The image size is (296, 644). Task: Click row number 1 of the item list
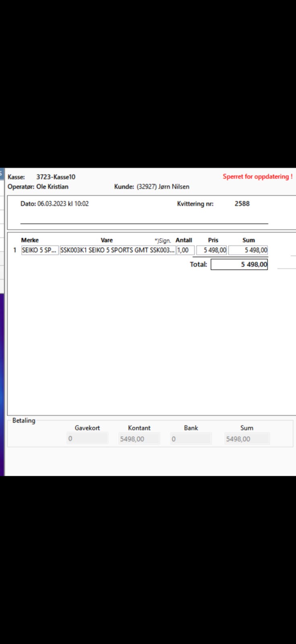[15, 250]
